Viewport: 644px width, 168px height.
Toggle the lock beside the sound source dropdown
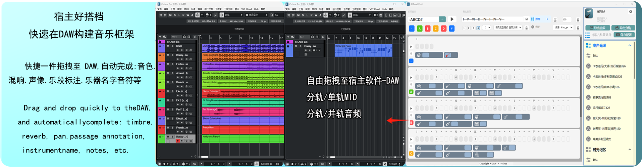click(578, 28)
